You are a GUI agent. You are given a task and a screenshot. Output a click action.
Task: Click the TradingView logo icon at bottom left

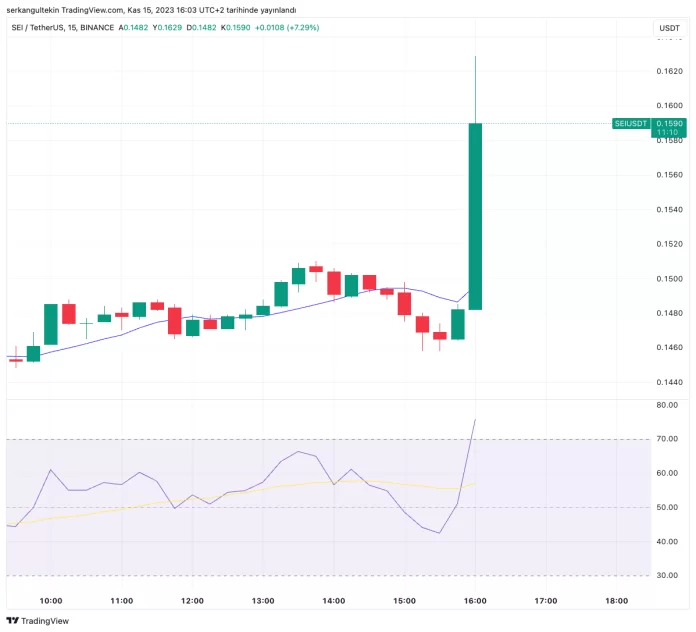coord(13,620)
